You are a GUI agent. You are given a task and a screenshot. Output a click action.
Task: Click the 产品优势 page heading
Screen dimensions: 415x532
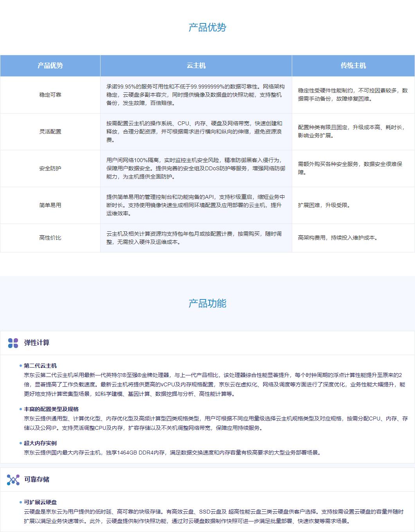207,27
